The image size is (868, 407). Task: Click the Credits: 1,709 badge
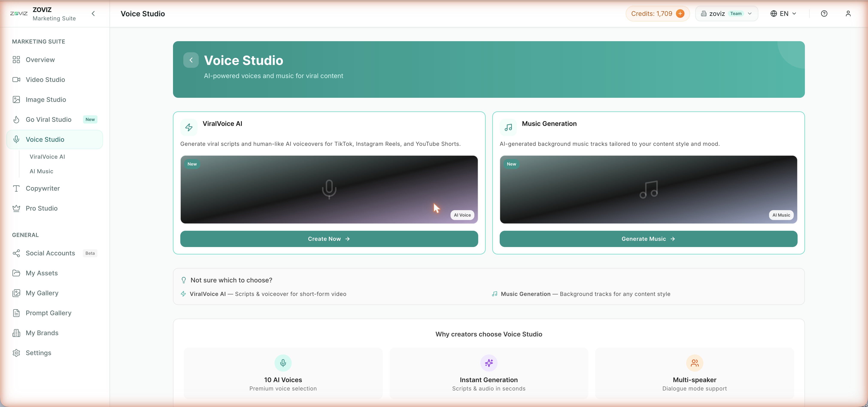coord(658,14)
